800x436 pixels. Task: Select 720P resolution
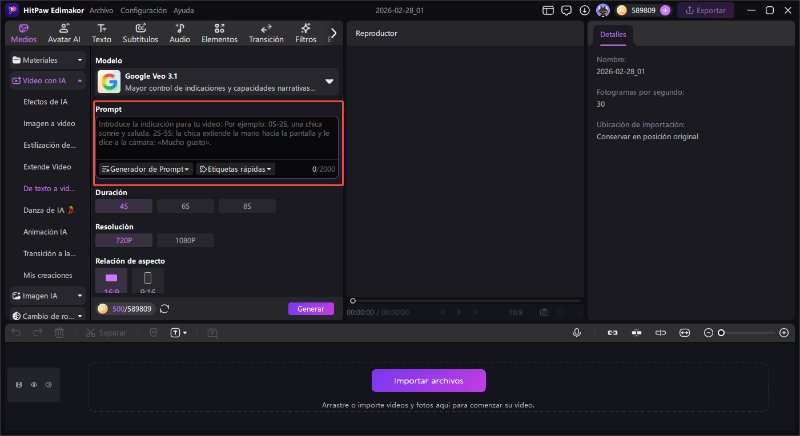pyautogui.click(x=123, y=240)
